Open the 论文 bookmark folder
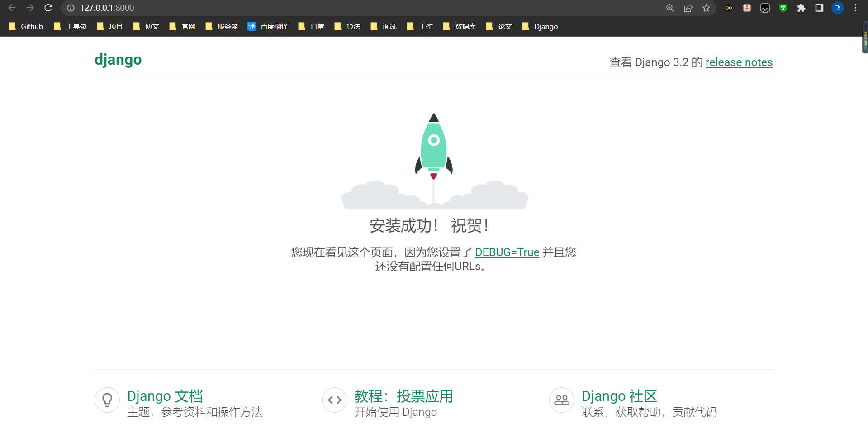Image resolution: width=868 pixels, height=438 pixels. tap(499, 27)
